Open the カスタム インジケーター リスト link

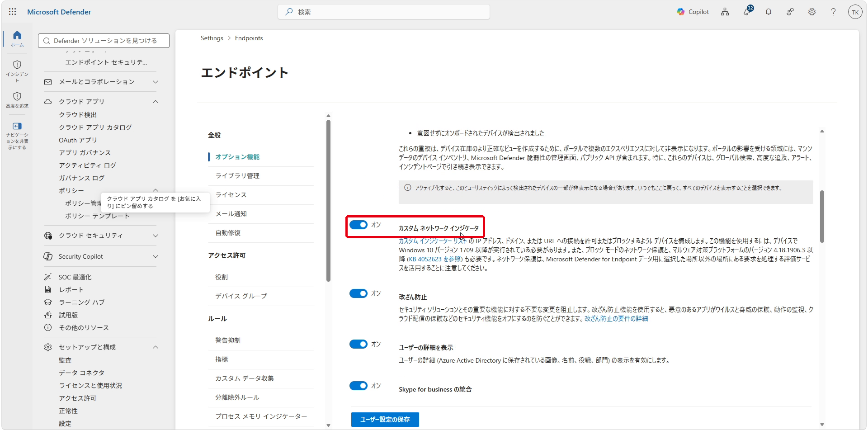pos(433,241)
